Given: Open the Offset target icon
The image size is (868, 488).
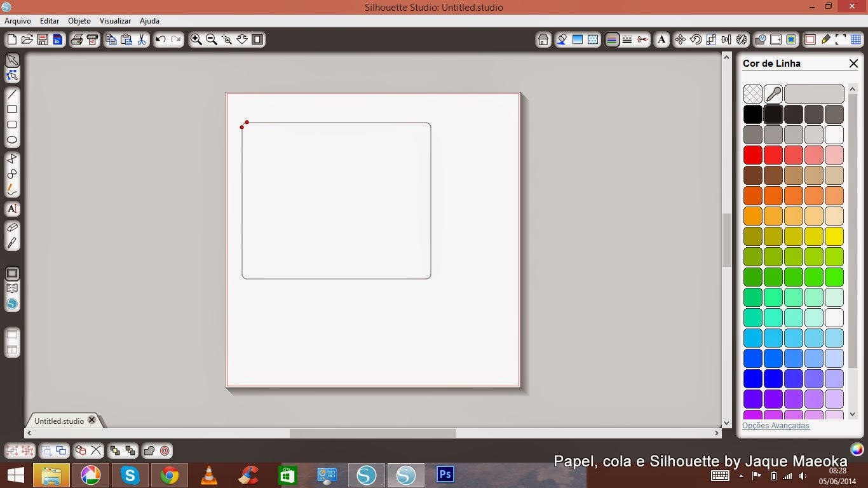Looking at the screenshot, I should tap(165, 451).
